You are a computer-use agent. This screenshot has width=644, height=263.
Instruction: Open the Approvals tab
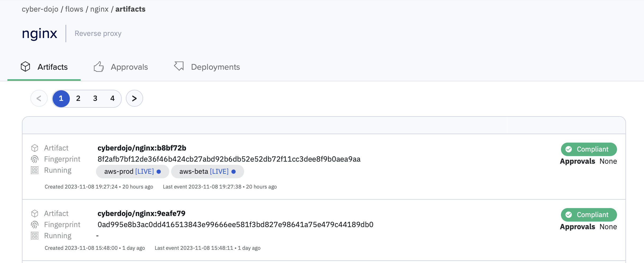(121, 67)
